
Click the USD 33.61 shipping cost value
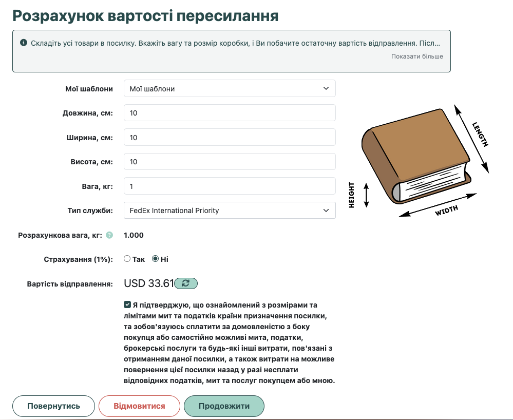coord(149,283)
